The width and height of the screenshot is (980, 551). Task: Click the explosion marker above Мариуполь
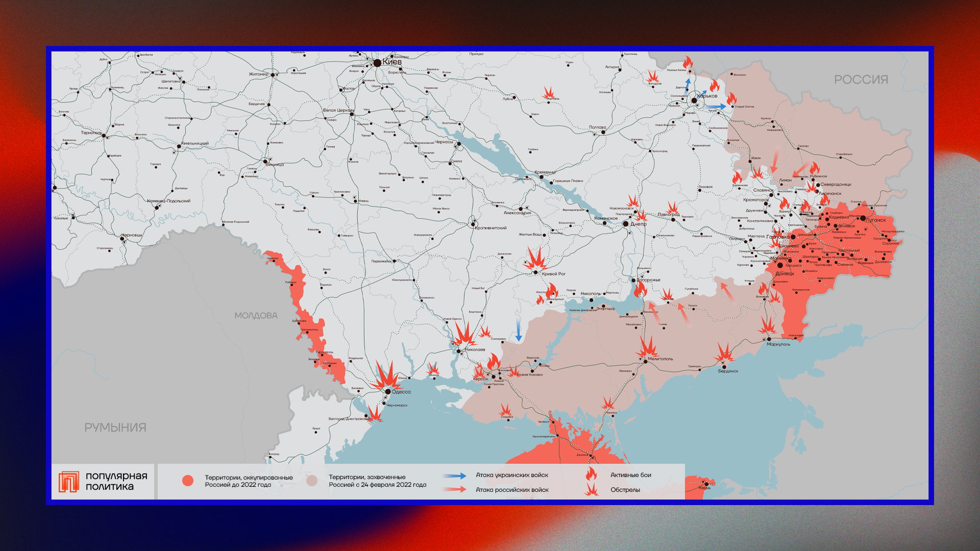coord(767,327)
